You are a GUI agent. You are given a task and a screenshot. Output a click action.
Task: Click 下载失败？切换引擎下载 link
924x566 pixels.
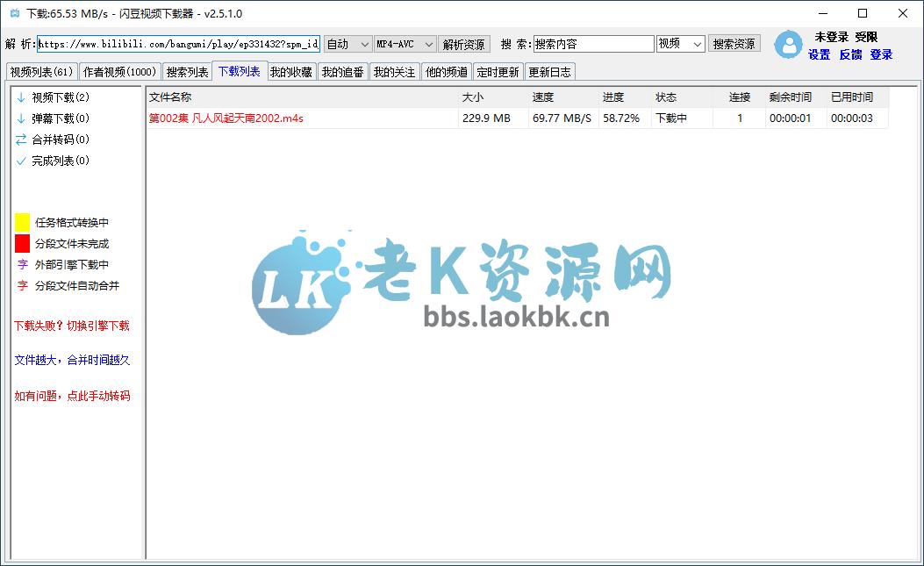pyautogui.click(x=72, y=326)
